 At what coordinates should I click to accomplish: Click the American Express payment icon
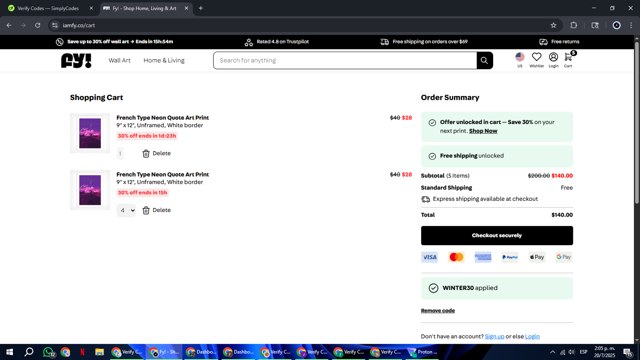click(483, 257)
